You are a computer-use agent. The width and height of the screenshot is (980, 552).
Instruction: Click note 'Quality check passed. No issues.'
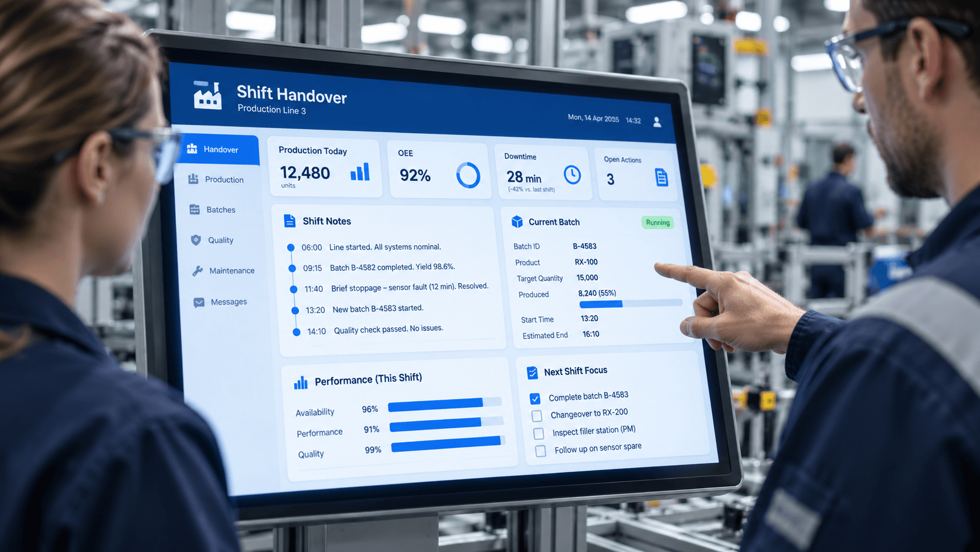388,329
